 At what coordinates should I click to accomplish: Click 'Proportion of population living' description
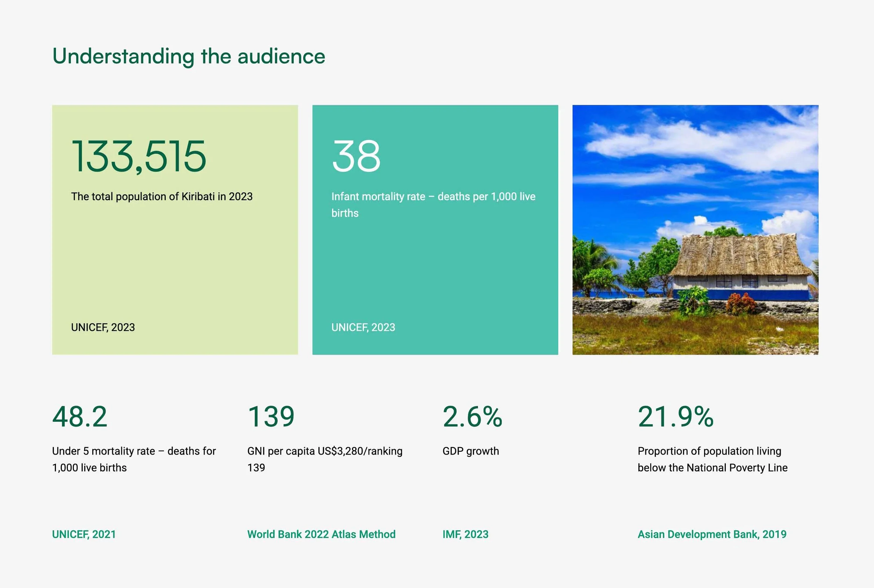[709, 451]
